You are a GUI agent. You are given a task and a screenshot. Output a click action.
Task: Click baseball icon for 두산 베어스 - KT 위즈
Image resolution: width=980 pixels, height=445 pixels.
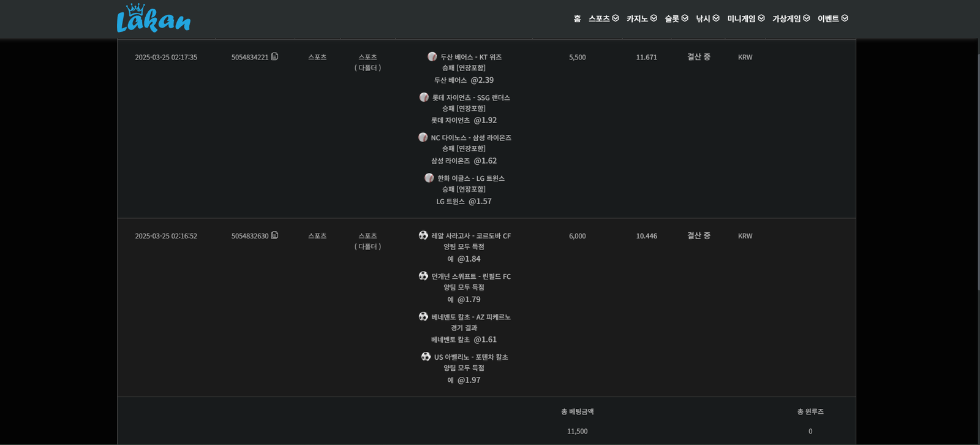point(432,56)
